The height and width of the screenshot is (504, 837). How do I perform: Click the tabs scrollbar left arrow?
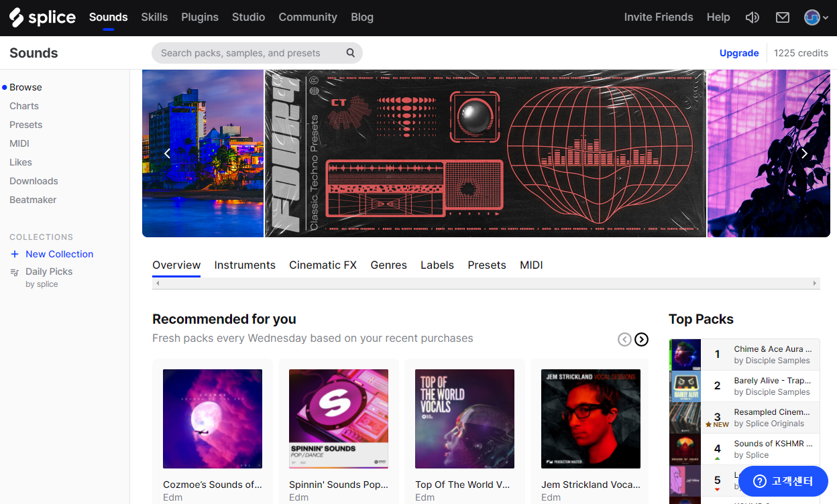[158, 283]
